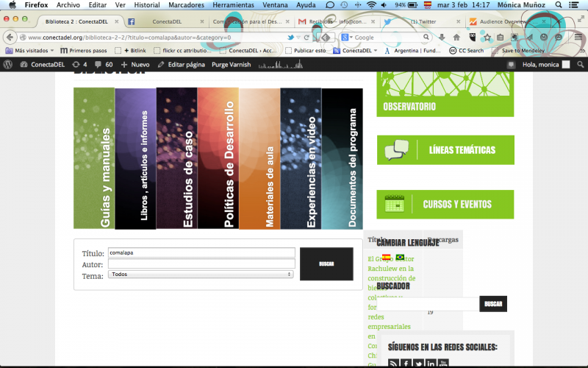The image size is (588, 368).
Task: Open the LÍNEAS TEMÁTICAS banner
Action: pos(445,150)
